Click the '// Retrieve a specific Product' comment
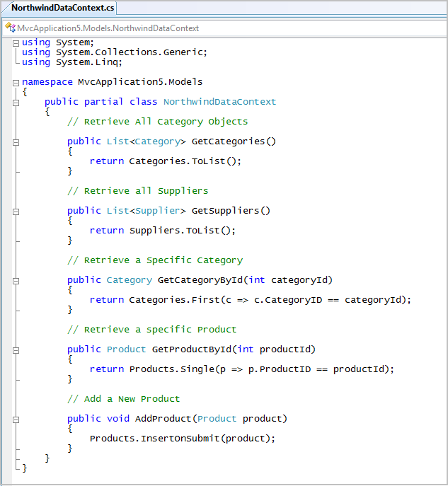This screenshot has width=448, height=486. pos(152,330)
